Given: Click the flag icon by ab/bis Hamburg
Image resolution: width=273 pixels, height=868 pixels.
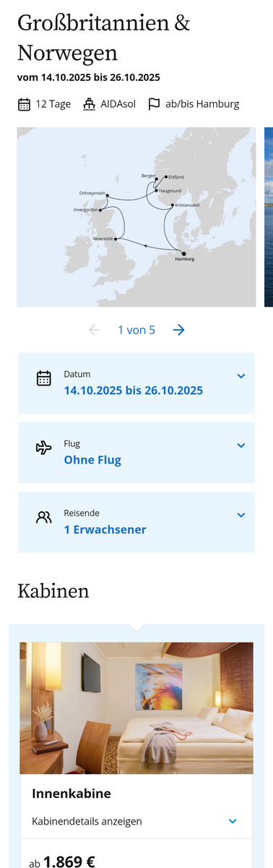Looking at the screenshot, I should [x=154, y=104].
